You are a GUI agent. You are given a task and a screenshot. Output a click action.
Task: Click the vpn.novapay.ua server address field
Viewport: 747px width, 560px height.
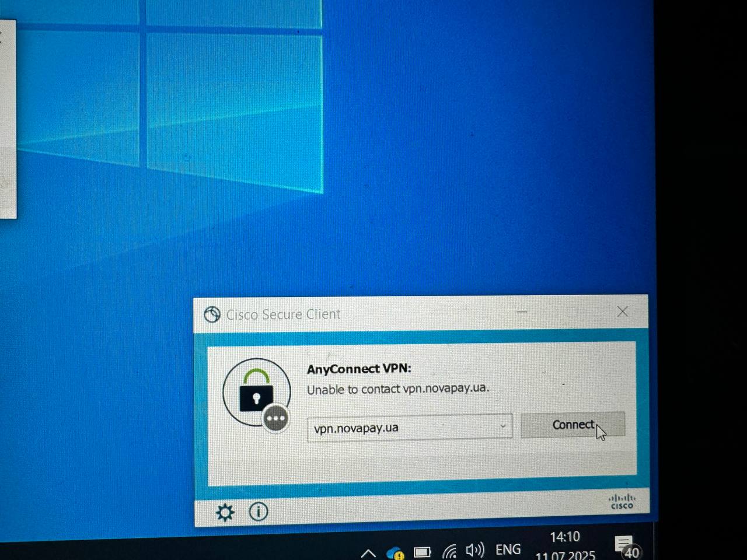[410, 428]
